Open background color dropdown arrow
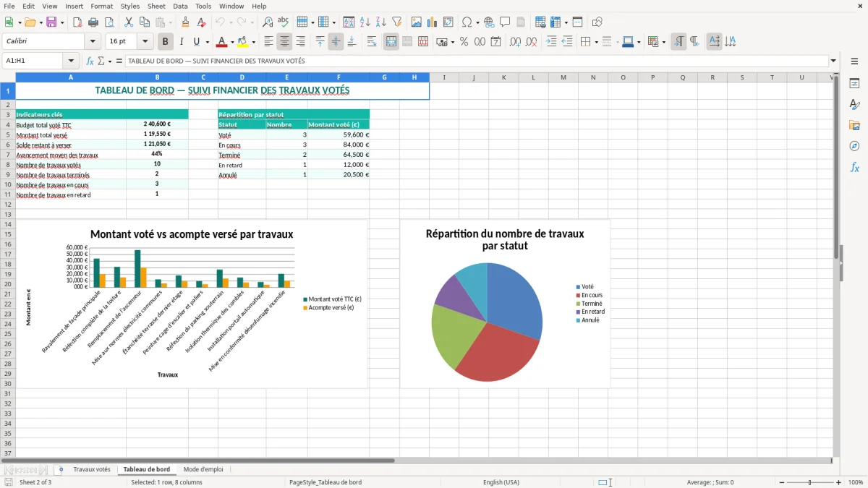The width and height of the screenshot is (868, 488). (253, 42)
